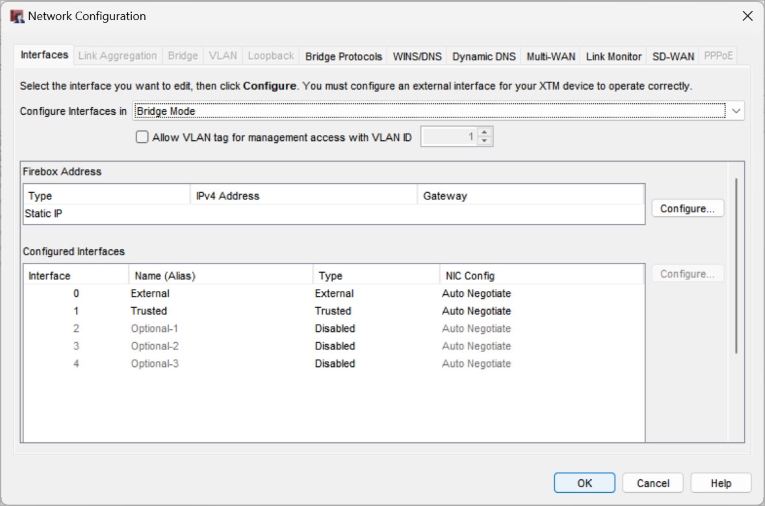Switch to the SD-WAN tab
The height and width of the screenshot is (506, 765).
(x=673, y=56)
